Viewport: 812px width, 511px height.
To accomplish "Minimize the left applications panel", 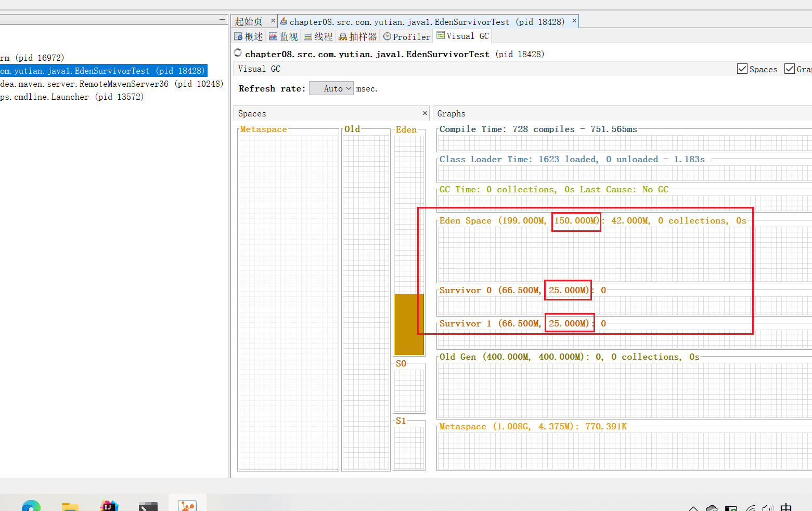I will point(222,20).
